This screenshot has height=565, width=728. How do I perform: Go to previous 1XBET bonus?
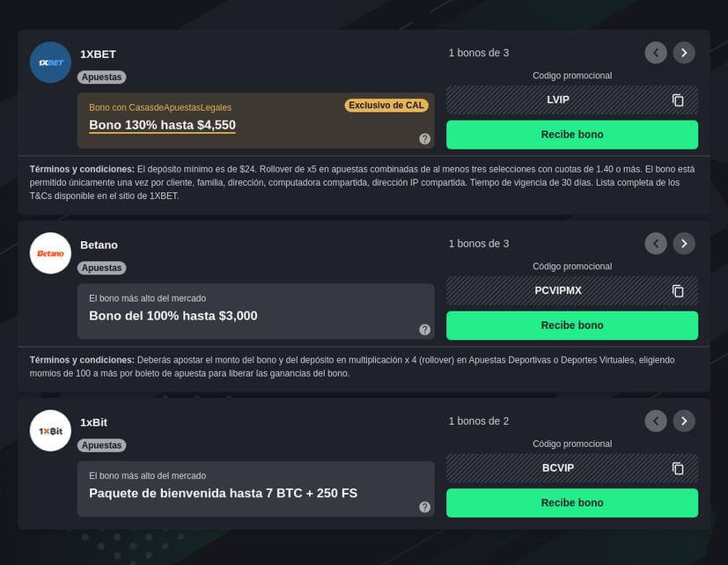(x=656, y=53)
